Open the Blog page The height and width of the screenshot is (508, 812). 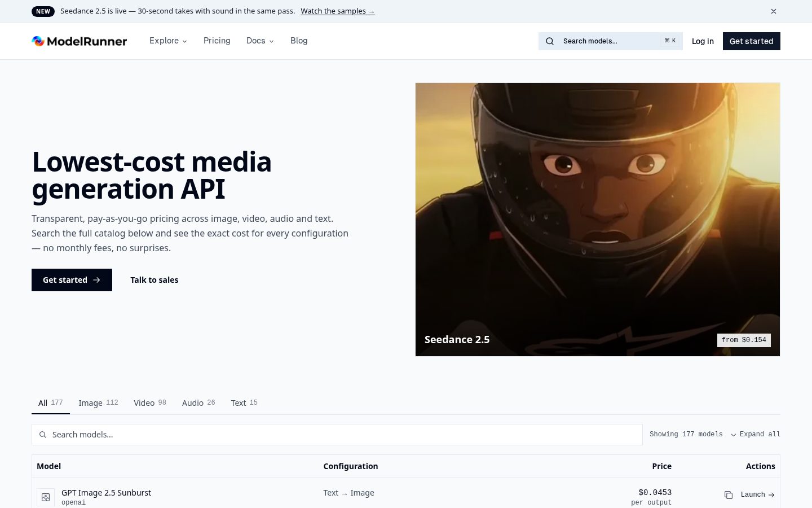click(x=299, y=41)
